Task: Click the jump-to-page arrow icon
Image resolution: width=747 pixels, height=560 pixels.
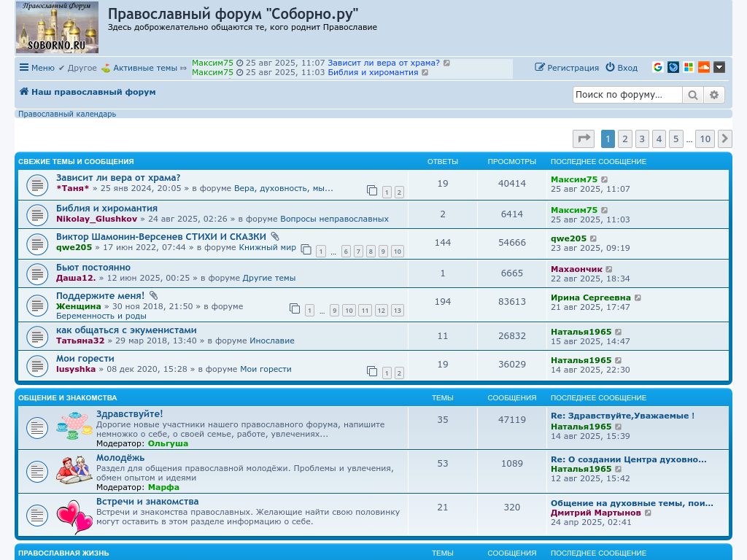Action: coord(584,139)
